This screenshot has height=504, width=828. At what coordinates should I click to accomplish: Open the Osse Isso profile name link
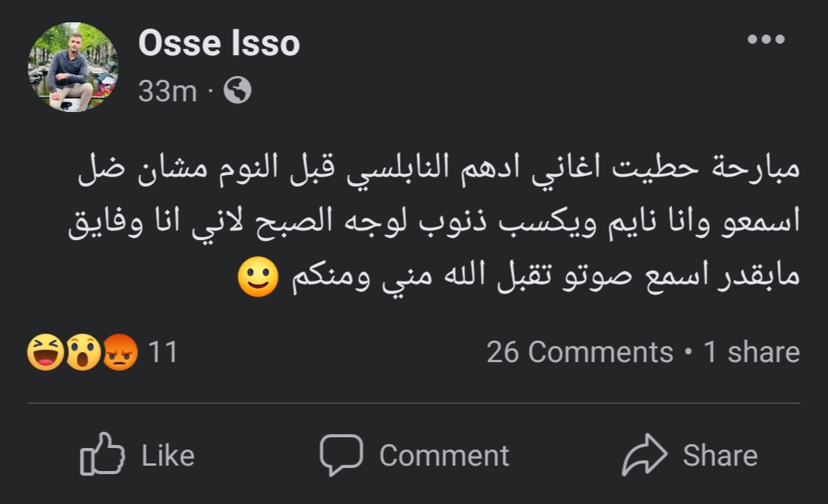[x=219, y=44]
